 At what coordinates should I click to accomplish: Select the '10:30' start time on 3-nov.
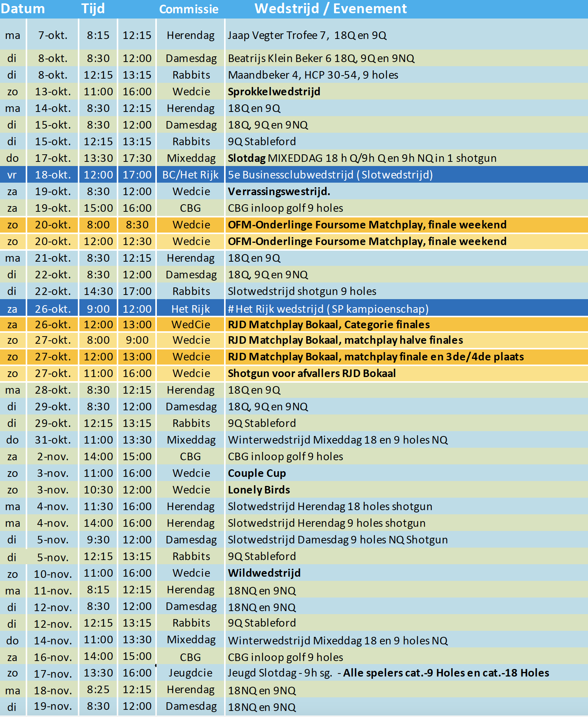pos(98,490)
